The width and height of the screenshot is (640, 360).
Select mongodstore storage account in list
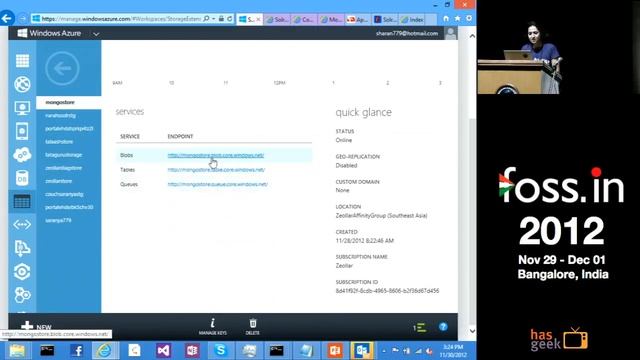(x=69, y=102)
